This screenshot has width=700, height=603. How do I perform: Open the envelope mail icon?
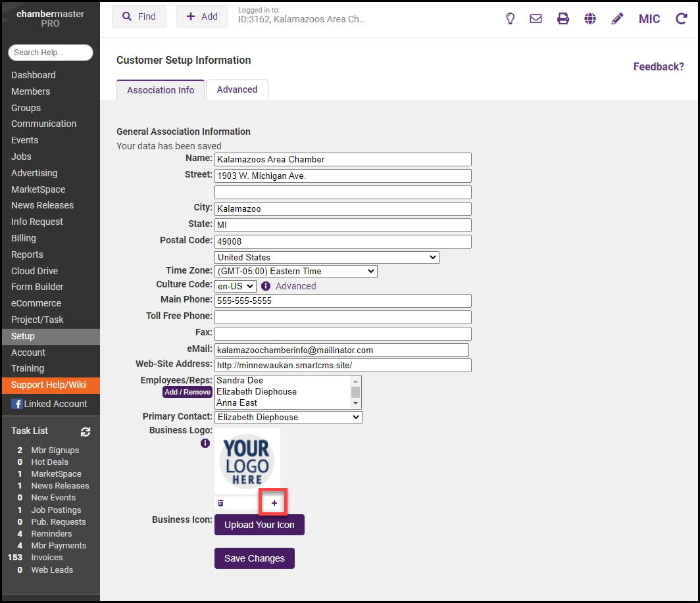pyautogui.click(x=536, y=18)
